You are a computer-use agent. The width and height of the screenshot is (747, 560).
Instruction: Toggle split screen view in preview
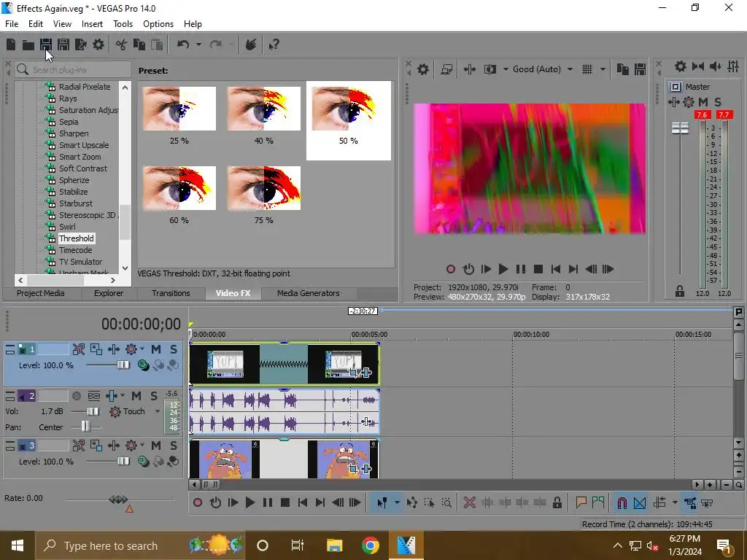pyautogui.click(x=490, y=69)
